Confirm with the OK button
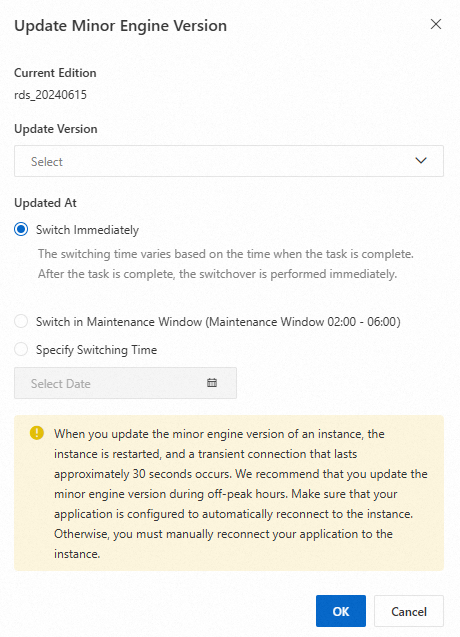Viewport: 460px width, 637px height. click(341, 611)
